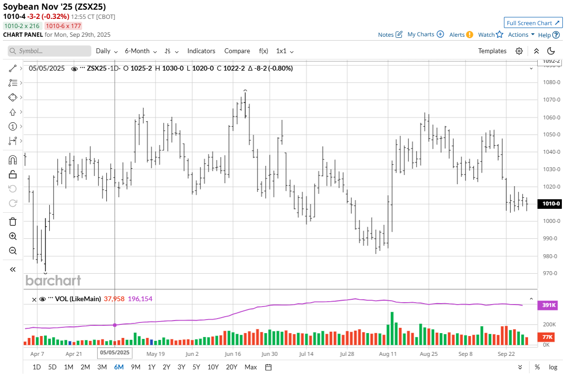This screenshot has width=588, height=380.
Task: Expand the trend line tool submenu arrow
Action: [x=21, y=69]
